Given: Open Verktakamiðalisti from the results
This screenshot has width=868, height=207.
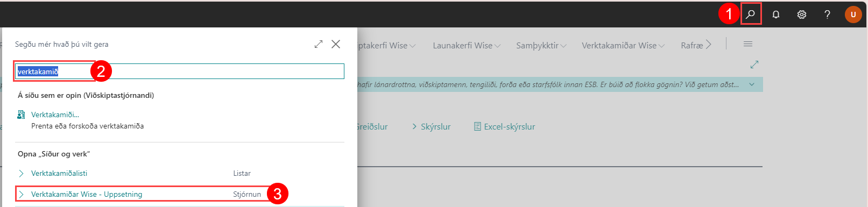Looking at the screenshot, I should 59,173.
